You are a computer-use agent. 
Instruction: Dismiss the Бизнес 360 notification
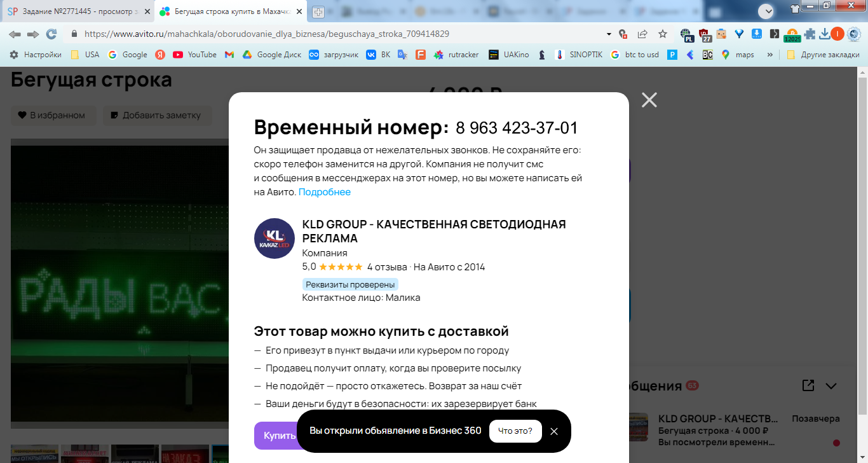coord(554,431)
